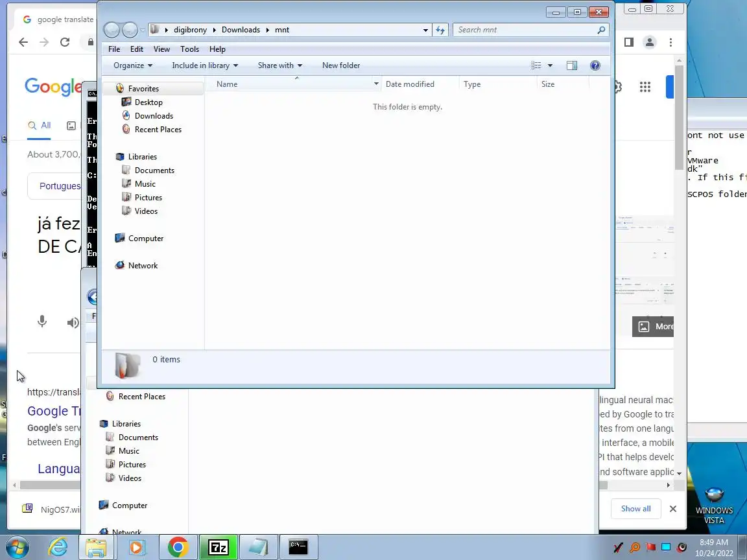The image size is (747, 560).
Task: Toggle Chrome side panel icon
Action: coord(629,42)
